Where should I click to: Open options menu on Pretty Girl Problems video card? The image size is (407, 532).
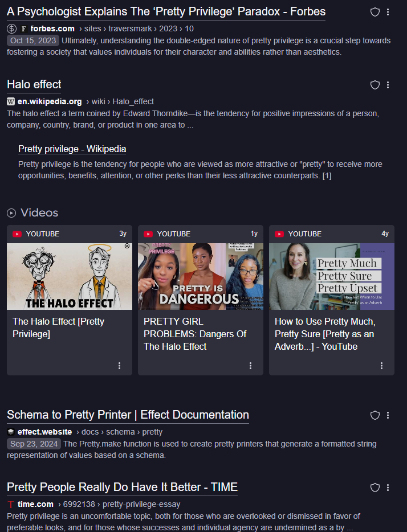(250, 366)
